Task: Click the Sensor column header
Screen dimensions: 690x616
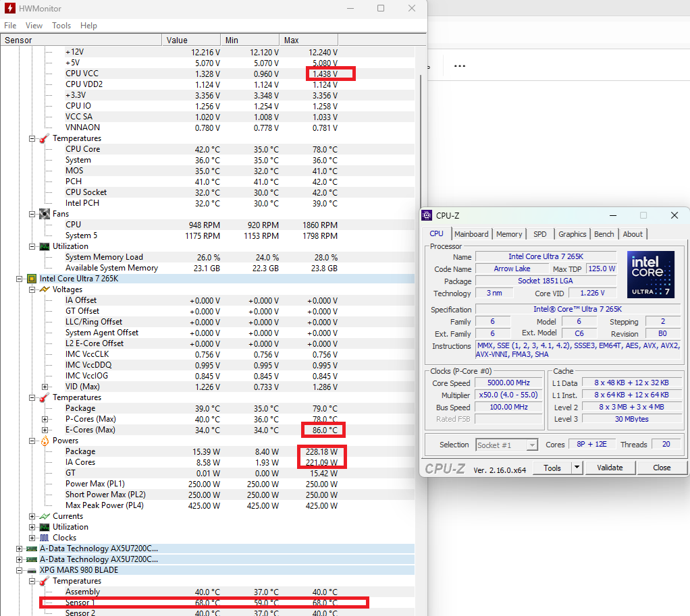Action: (82, 40)
